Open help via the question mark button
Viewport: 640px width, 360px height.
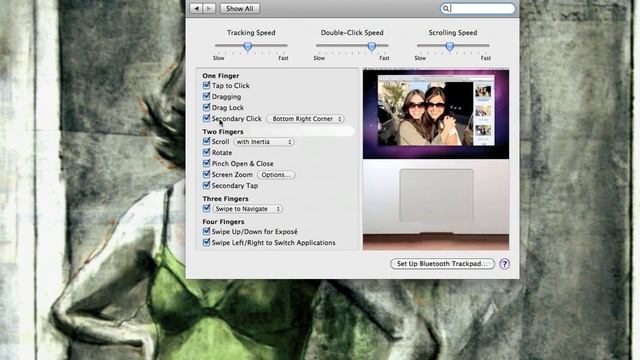coord(504,264)
